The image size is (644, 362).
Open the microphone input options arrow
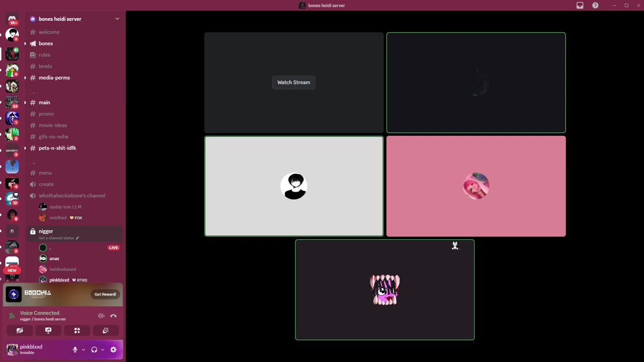coord(83,349)
